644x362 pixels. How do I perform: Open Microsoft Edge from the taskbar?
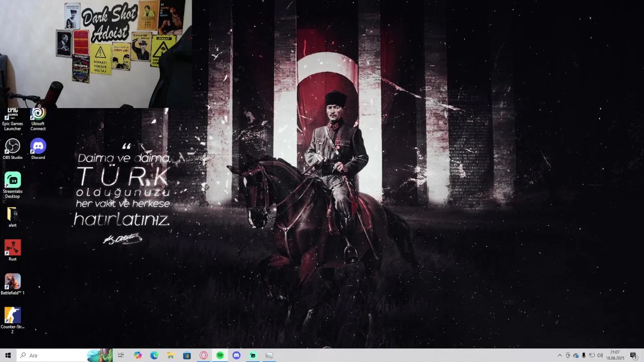pyautogui.click(x=154, y=355)
